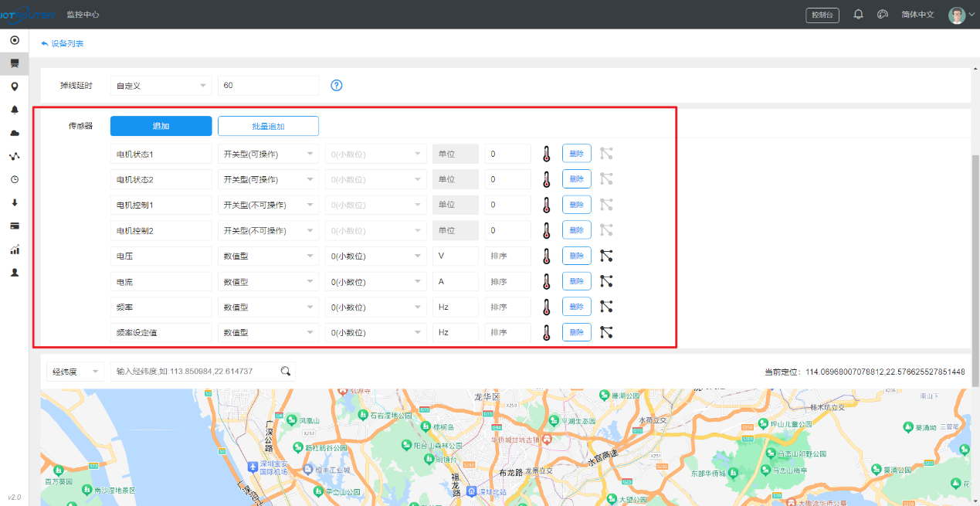Screen dimensions: 980x506
Task: Open the map pin item in the sidebar
Action: [x=14, y=87]
